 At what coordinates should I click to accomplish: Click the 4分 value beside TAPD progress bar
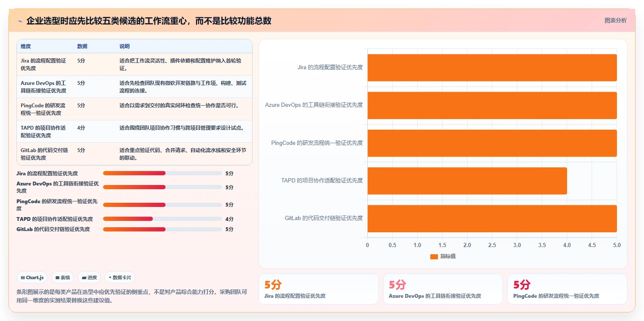229,219
